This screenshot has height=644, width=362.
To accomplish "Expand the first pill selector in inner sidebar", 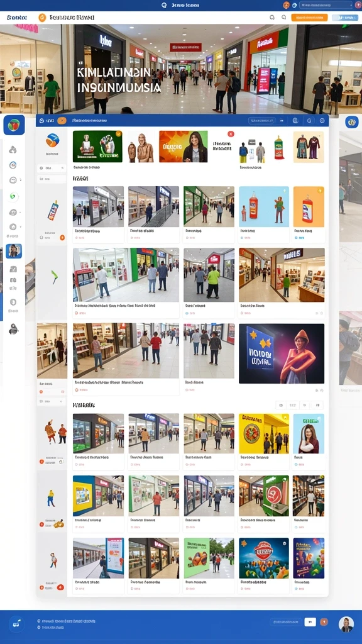I will click(x=52, y=169).
